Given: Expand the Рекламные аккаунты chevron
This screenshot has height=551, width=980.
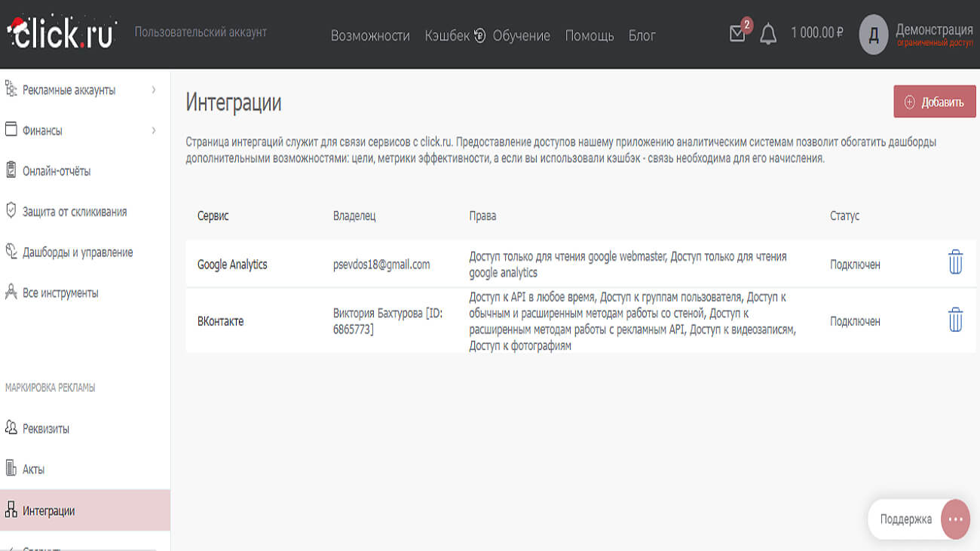Looking at the screenshot, I should click(154, 90).
